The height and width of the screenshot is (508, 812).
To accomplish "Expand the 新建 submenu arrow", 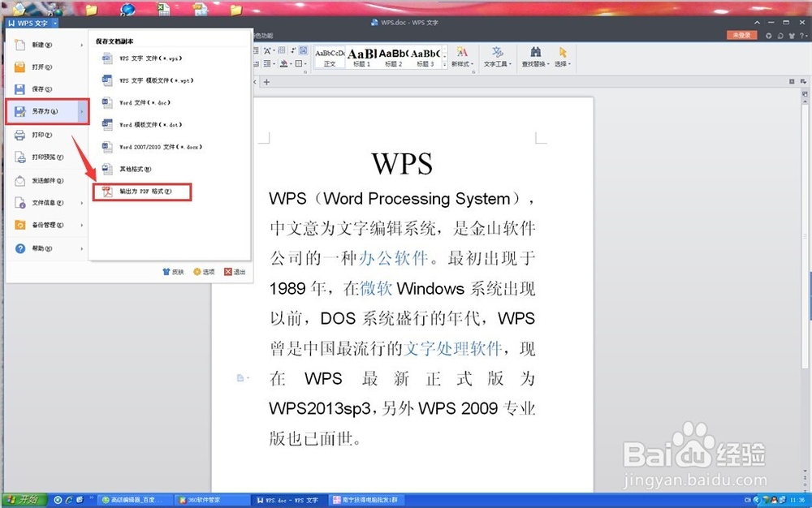I will pyautogui.click(x=82, y=45).
